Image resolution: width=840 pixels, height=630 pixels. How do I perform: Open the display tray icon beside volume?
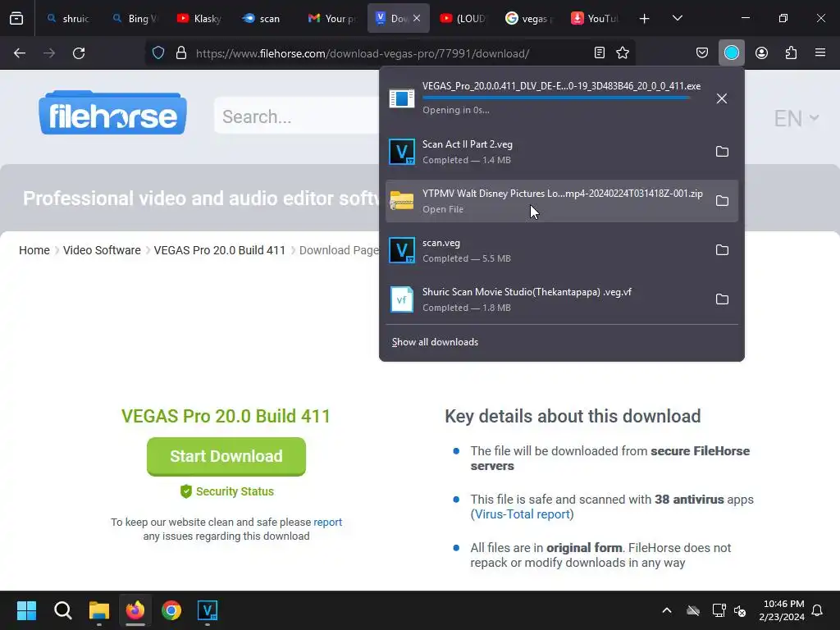click(719, 610)
